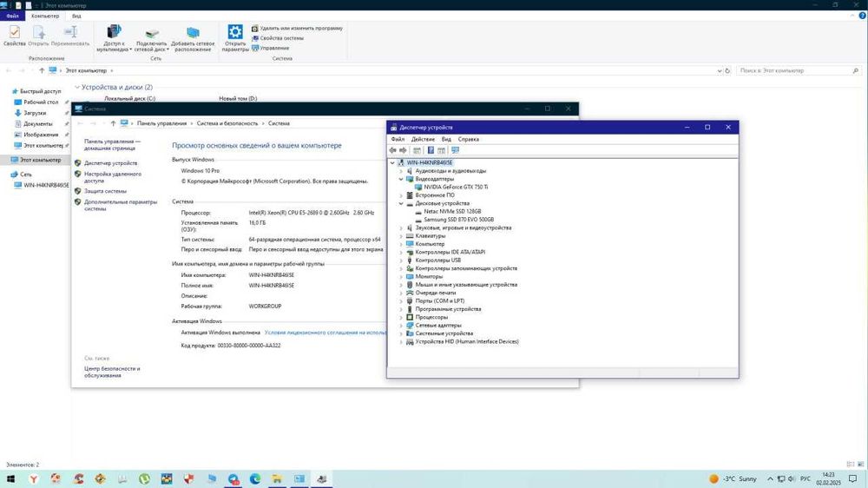
Task: Expand the Аудиовходы и аудиовыходы category
Action: pos(401,171)
